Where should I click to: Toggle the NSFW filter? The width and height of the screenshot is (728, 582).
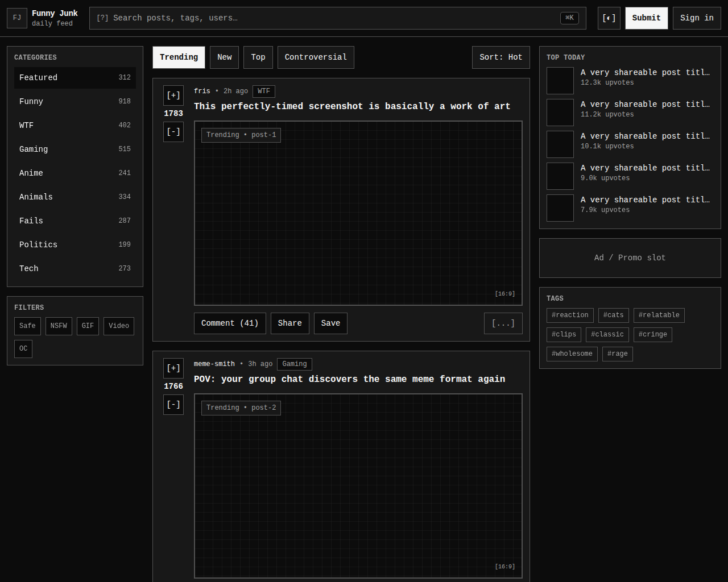(x=59, y=326)
